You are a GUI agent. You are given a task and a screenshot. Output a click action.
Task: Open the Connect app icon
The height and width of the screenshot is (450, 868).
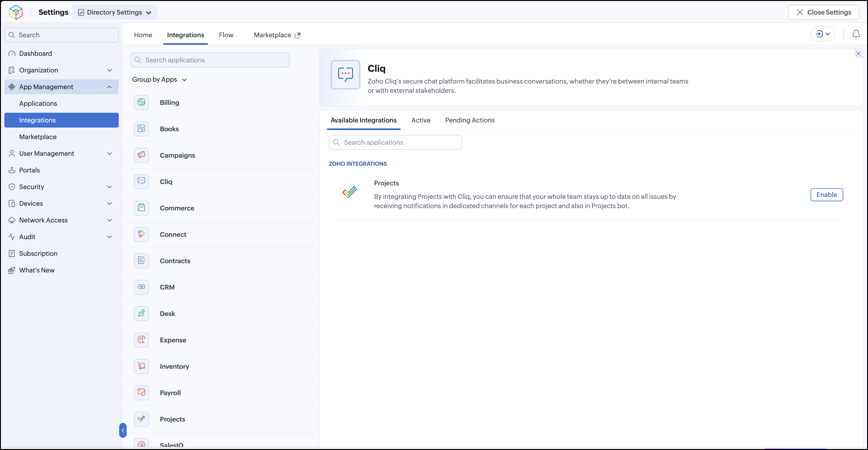coord(141,234)
